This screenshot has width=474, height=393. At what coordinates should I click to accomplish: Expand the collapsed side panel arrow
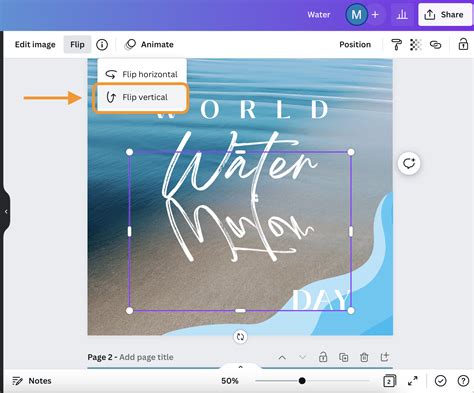coord(6,212)
